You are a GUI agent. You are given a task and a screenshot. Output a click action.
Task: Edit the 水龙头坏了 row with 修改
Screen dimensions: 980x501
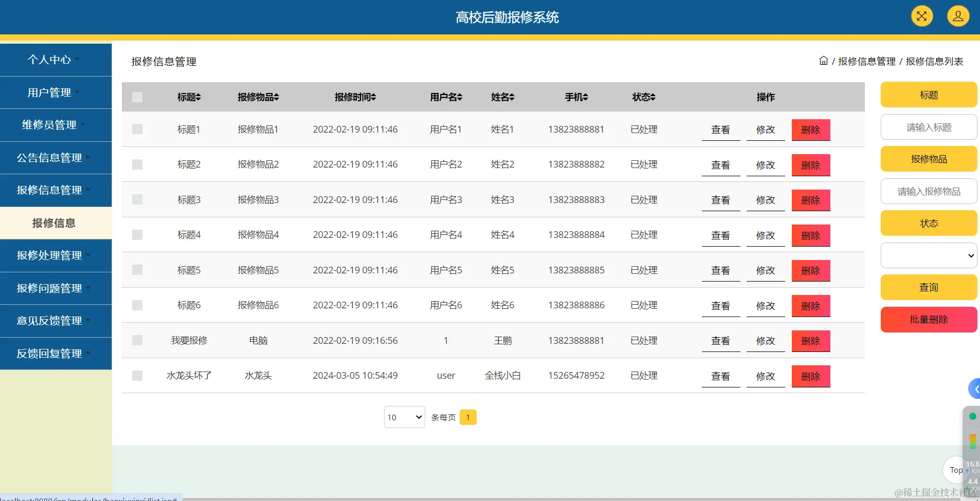point(765,376)
